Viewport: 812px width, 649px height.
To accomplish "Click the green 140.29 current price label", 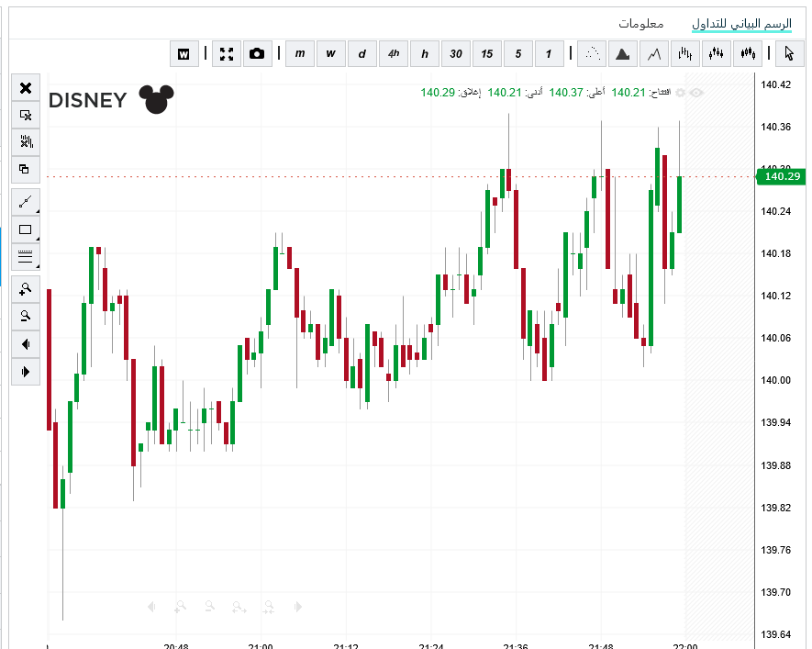I will point(782,176).
